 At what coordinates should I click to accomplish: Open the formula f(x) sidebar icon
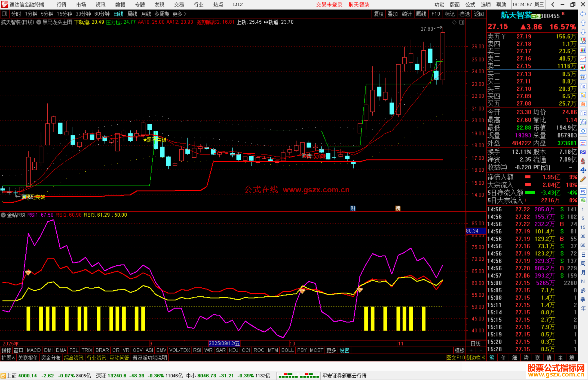pos(583,122)
